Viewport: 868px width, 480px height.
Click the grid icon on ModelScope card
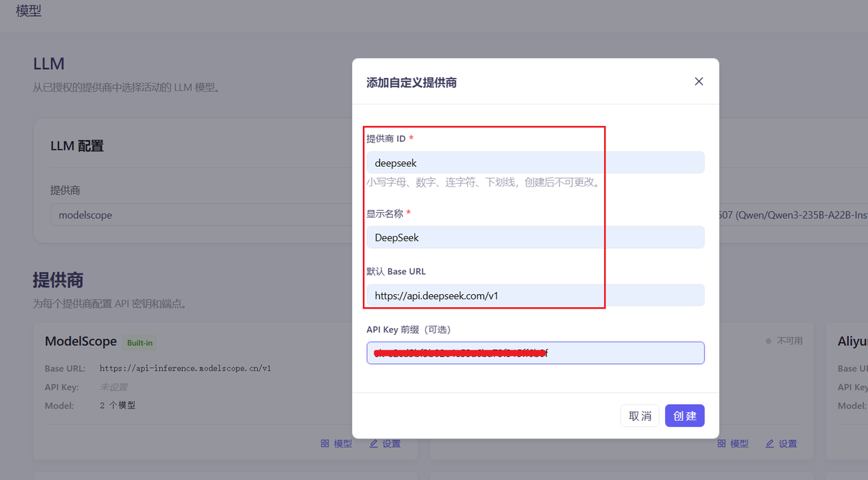tap(325, 443)
